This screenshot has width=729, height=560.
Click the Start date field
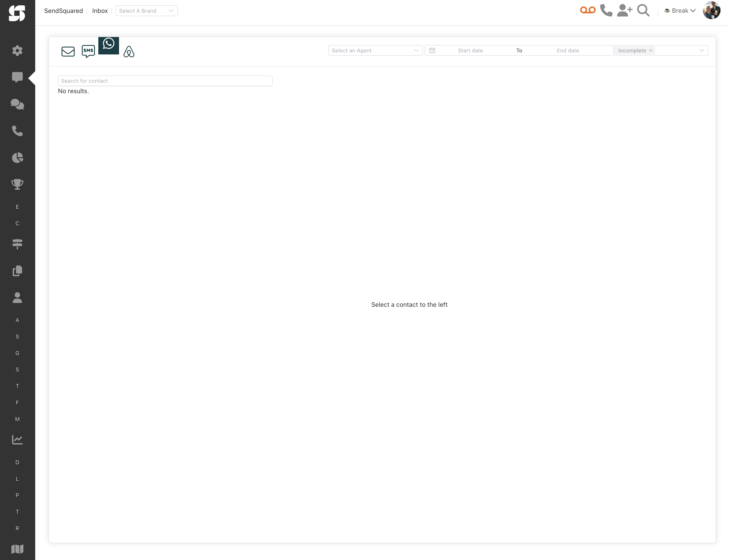[470, 50]
